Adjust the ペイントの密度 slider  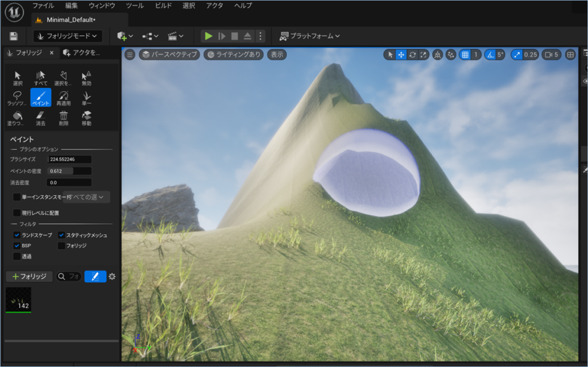tap(69, 170)
